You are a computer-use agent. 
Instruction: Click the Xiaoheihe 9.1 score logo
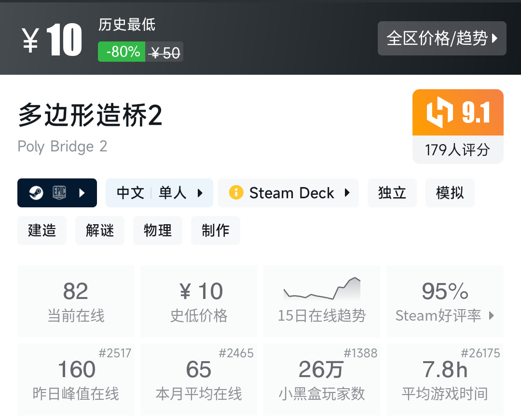click(x=439, y=112)
